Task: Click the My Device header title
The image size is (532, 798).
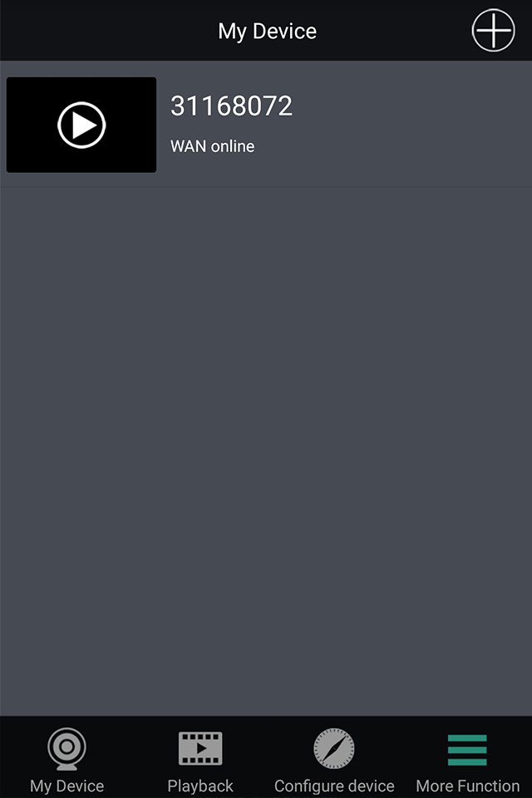Action: point(268,32)
